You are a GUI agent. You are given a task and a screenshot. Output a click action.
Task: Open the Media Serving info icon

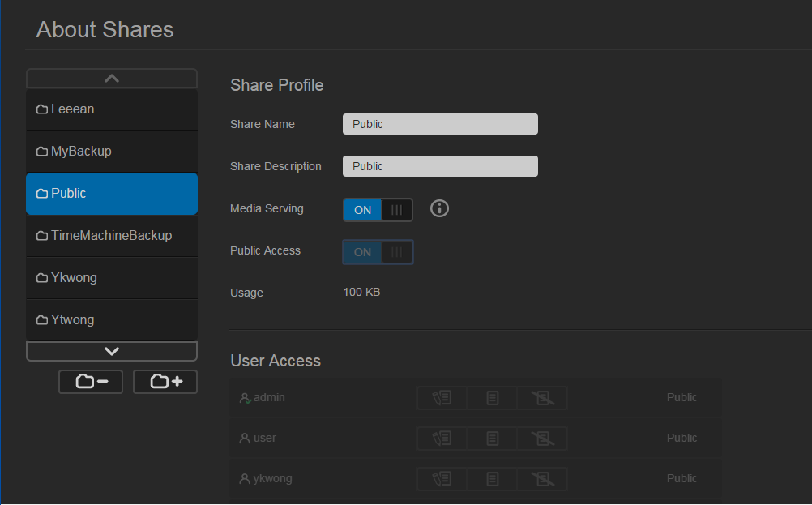[x=439, y=209]
